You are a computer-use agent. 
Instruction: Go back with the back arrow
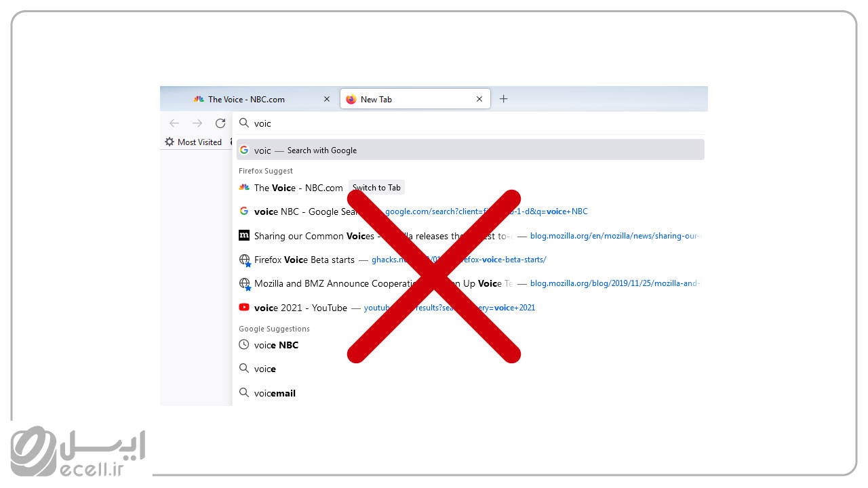[174, 123]
